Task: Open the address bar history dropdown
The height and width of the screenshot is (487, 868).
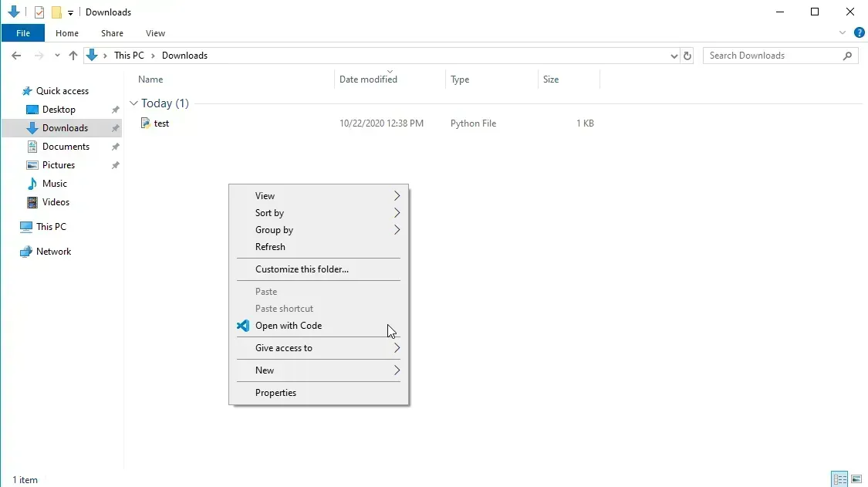Action: (674, 56)
